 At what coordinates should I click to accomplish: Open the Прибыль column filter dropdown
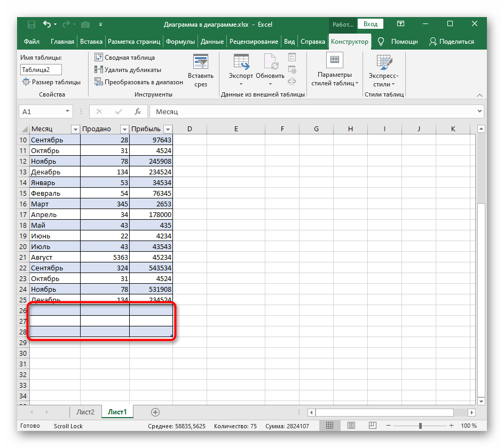coord(168,129)
